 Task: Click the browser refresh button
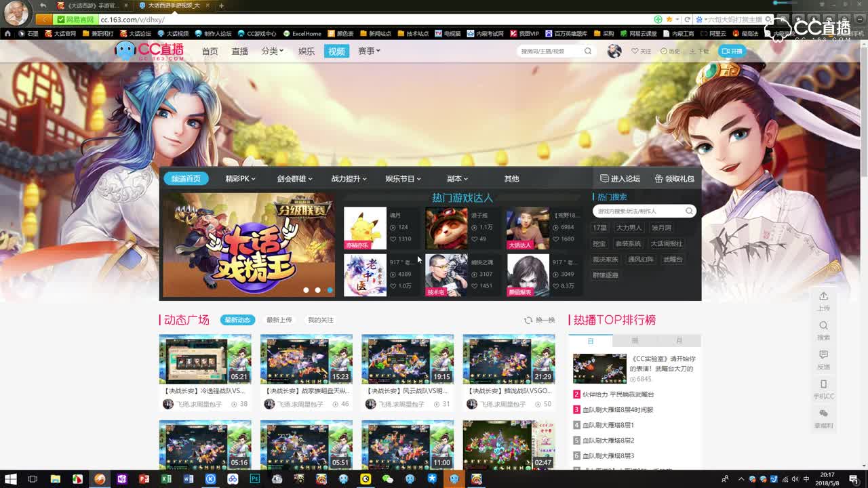click(687, 20)
